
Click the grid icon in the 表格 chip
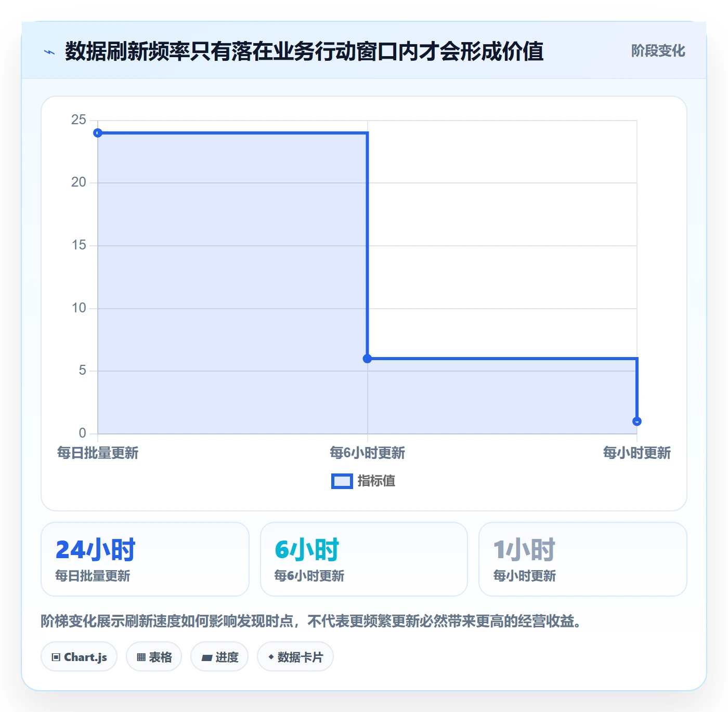pos(141,657)
